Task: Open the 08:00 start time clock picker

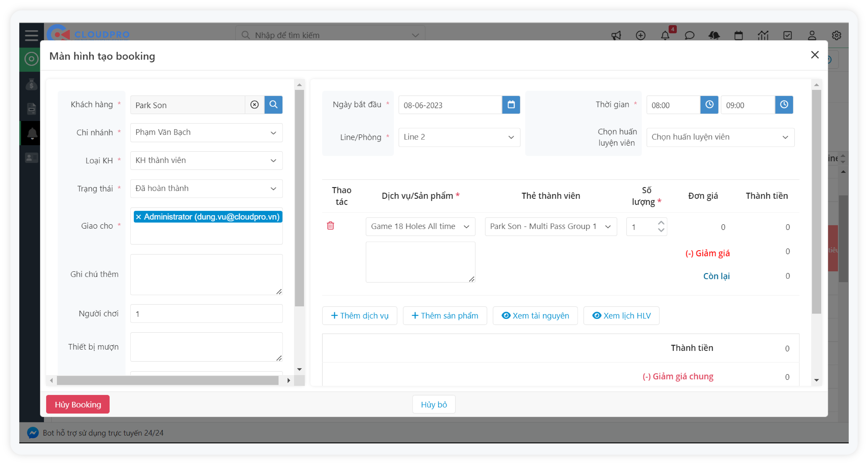Action: coord(709,105)
